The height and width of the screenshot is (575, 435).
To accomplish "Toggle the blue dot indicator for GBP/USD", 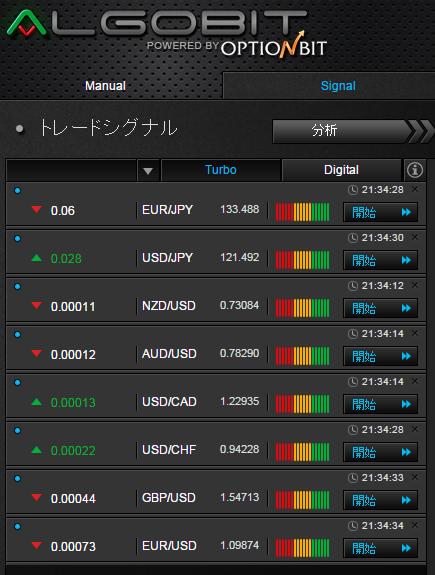I will tap(17, 479).
